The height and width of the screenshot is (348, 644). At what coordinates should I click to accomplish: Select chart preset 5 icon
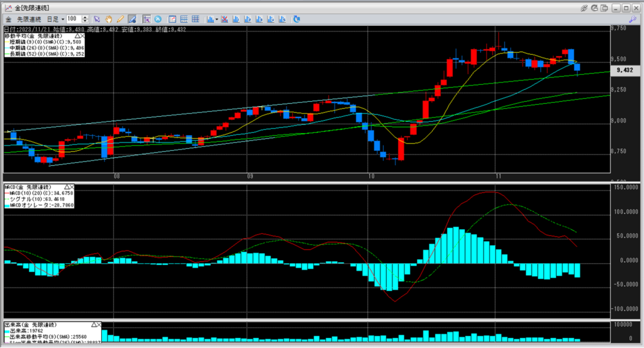coord(282,19)
